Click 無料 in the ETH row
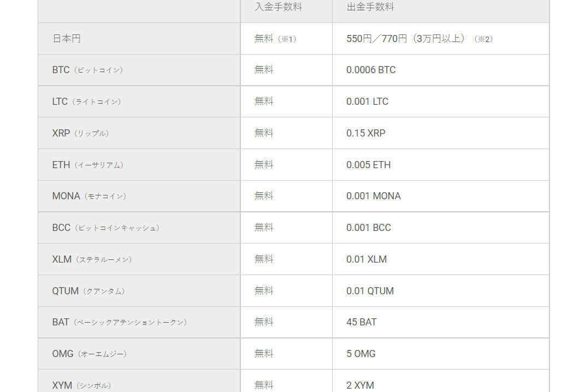Screen dimensions: 585x392 264,164
